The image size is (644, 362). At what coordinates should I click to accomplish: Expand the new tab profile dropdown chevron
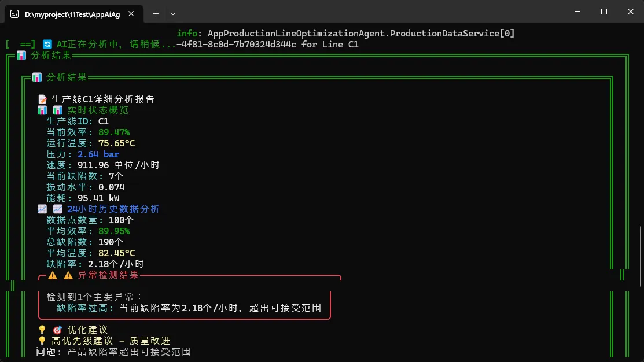(x=173, y=13)
